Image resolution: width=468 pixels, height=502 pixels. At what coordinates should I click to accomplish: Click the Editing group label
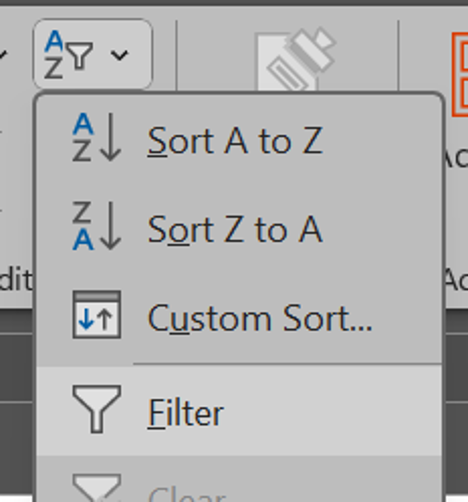coord(16,280)
